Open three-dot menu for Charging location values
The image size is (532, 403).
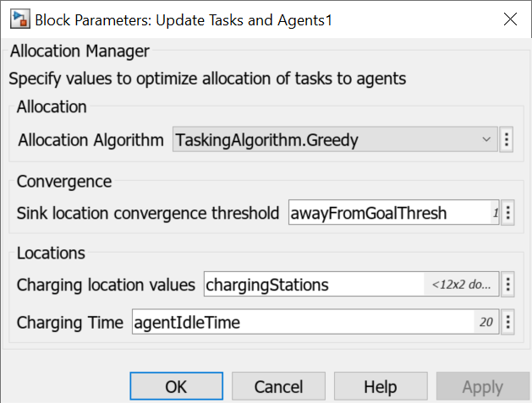coord(507,285)
